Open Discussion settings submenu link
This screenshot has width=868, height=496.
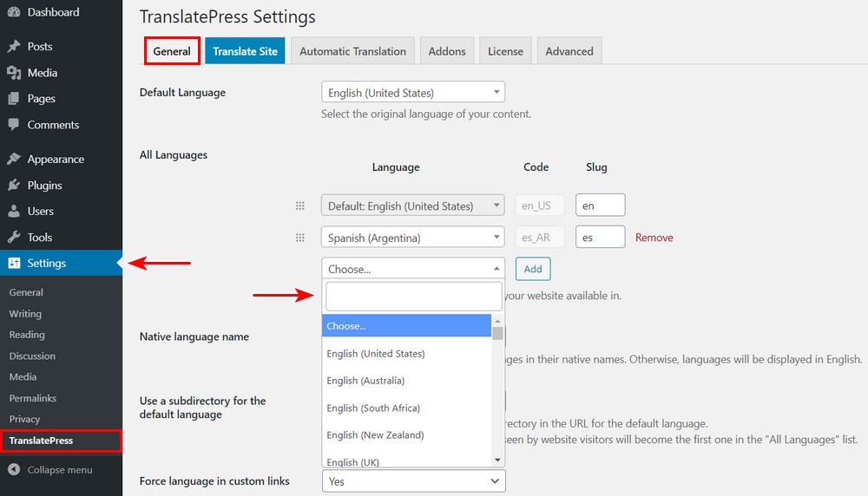32,356
